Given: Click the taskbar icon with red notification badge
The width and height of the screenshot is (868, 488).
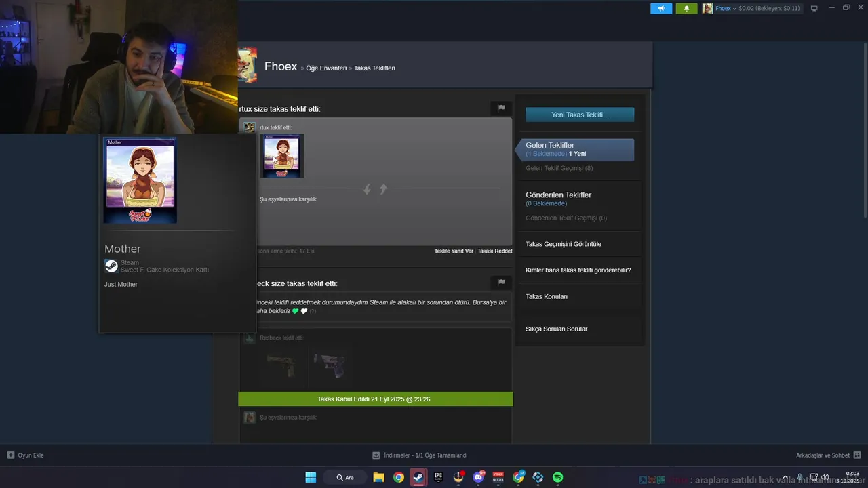Looking at the screenshot, I should pyautogui.click(x=459, y=477).
